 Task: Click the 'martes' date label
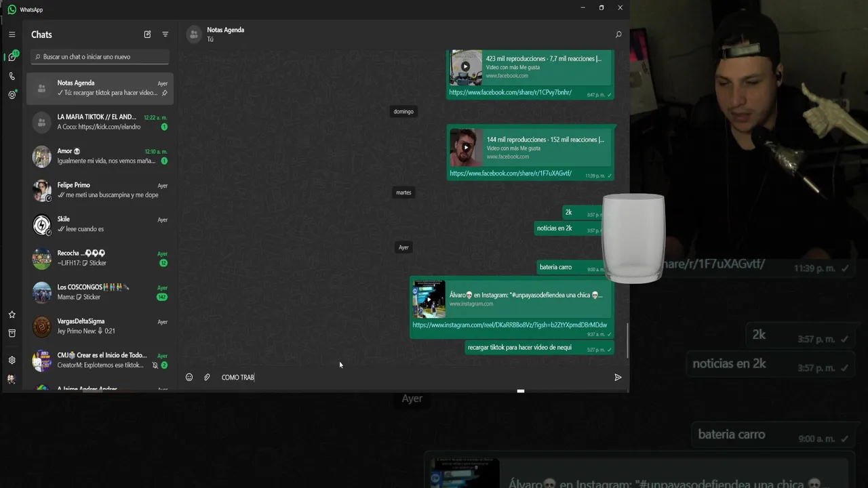point(403,192)
